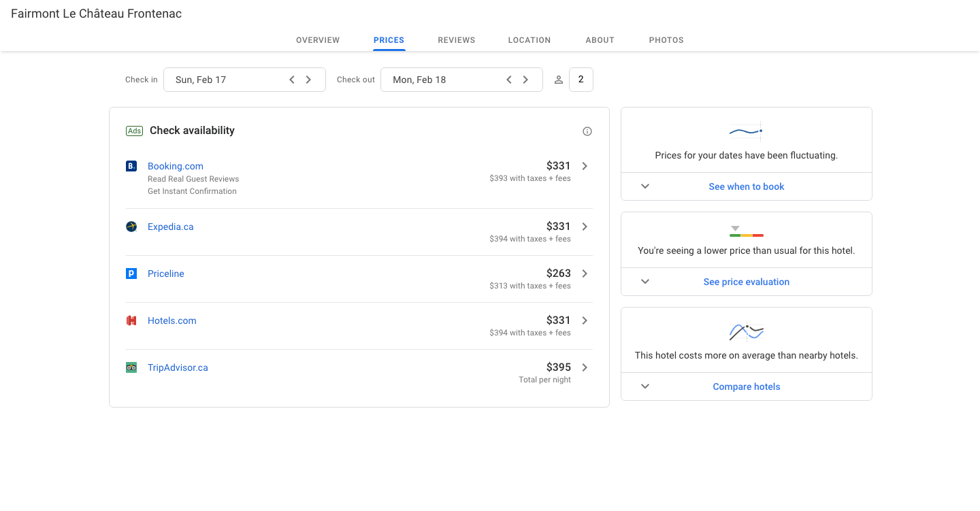This screenshot has width=980, height=511.
Task: Click the green-yellow-red price gauge icon
Action: tap(746, 231)
